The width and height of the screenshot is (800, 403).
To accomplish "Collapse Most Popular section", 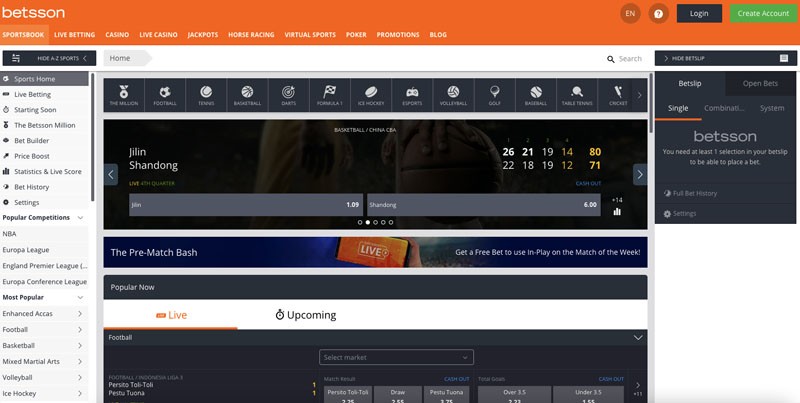I will 80,297.
